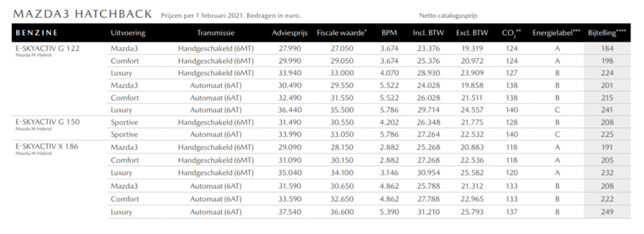
Task: Click the Netto catalogusprijs label
Action: pos(449,16)
